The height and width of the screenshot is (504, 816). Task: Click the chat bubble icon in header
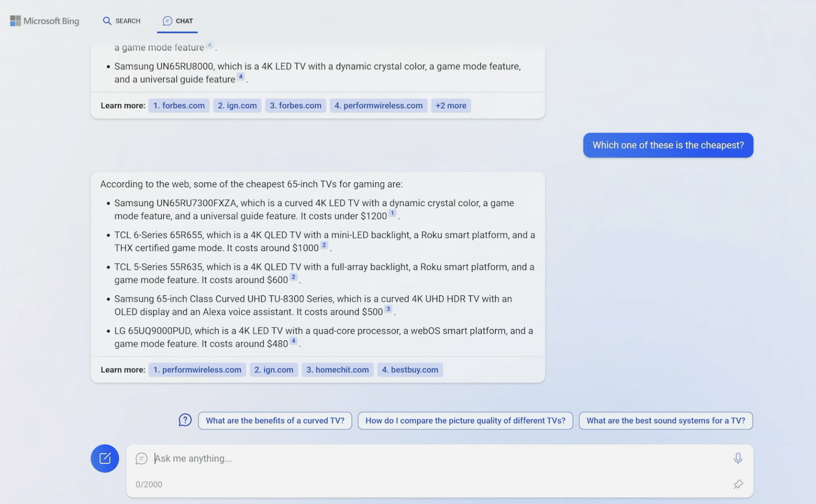click(x=168, y=21)
